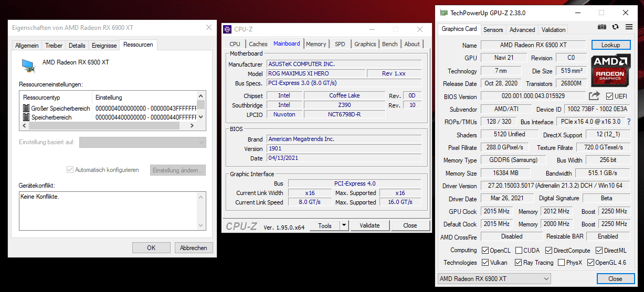This screenshot has width=644, height=292.
Task: Click the graphics card device icon in the properties dialog
Action: tap(29, 66)
